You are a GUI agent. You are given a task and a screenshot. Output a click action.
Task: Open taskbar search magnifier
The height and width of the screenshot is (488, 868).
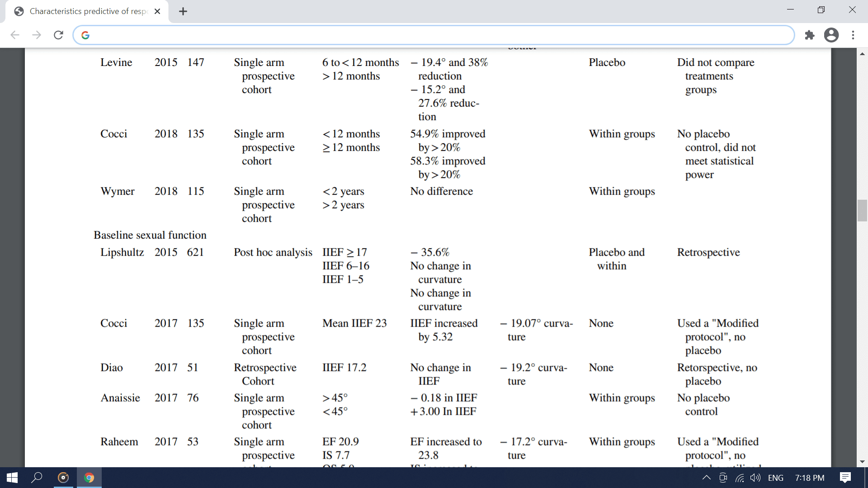pos(37,478)
